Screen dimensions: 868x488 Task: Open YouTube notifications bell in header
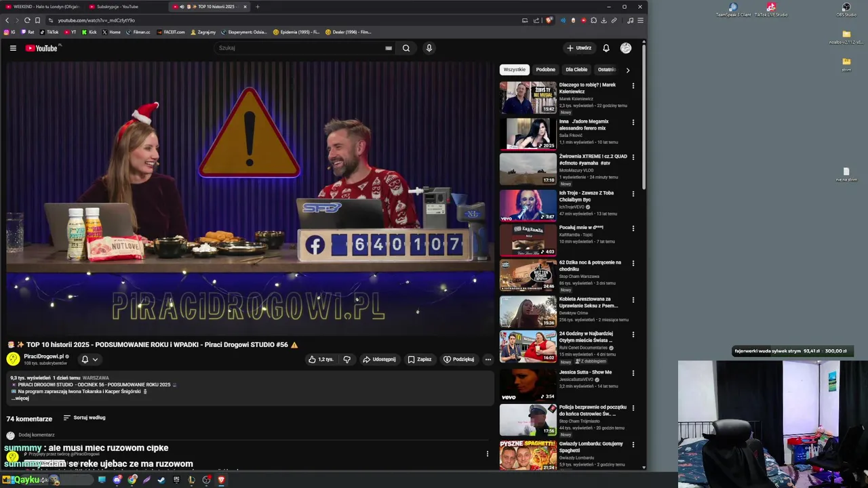pos(606,48)
